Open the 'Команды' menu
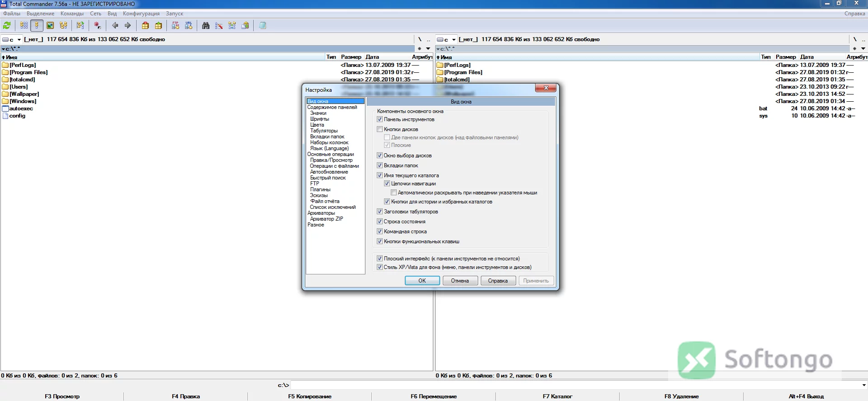Image resolution: width=868 pixels, height=401 pixels. click(x=72, y=14)
